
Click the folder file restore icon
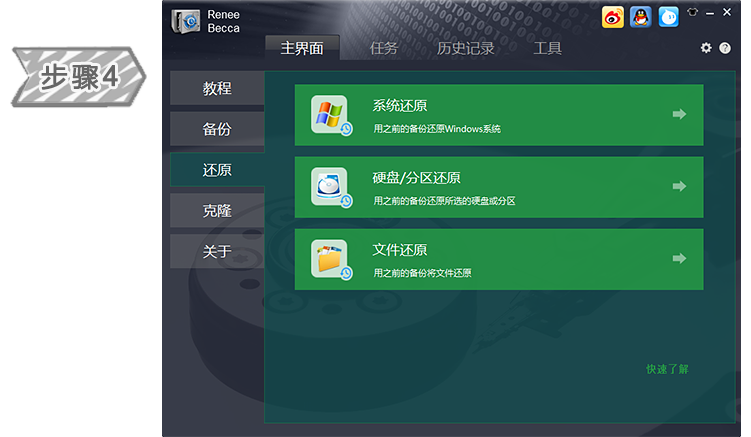[x=331, y=259]
